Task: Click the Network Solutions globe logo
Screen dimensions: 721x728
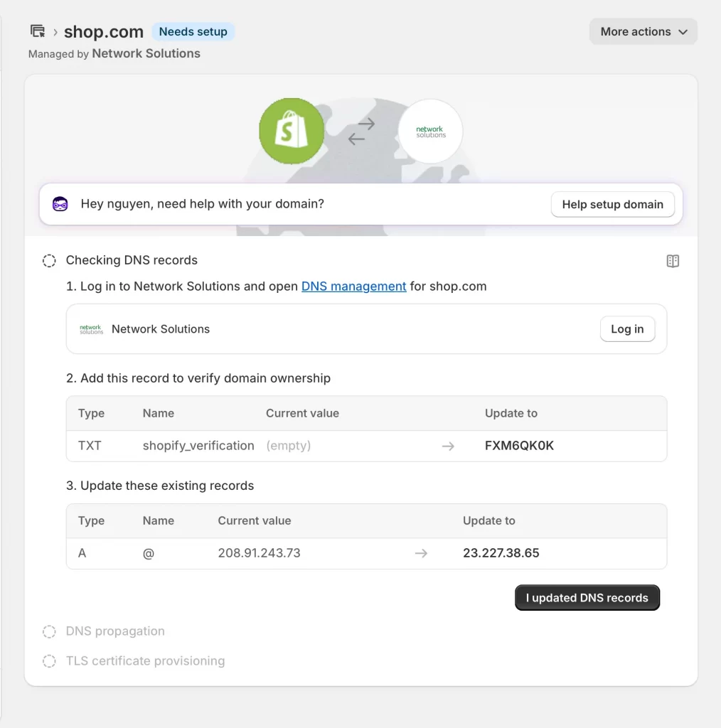Action: point(429,131)
